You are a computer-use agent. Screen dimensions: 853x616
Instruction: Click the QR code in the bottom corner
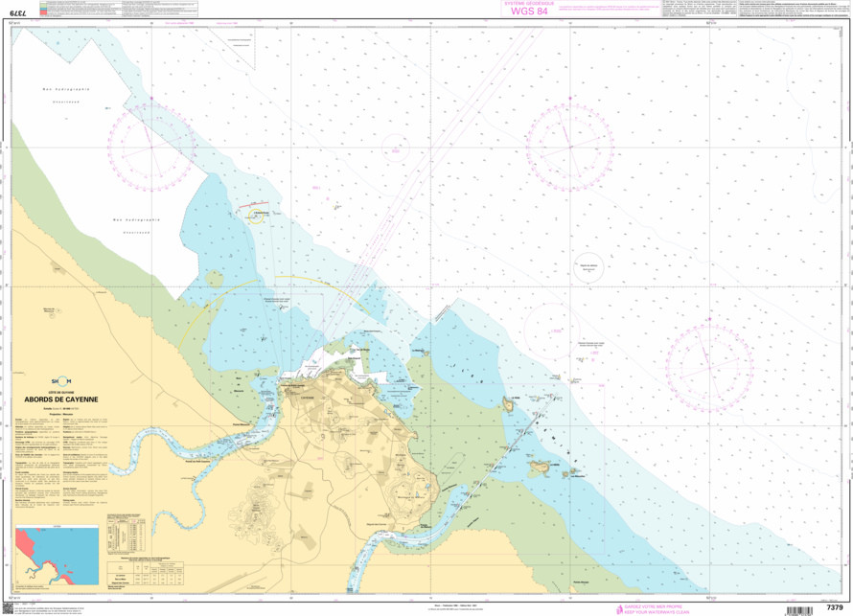[x=7, y=608]
